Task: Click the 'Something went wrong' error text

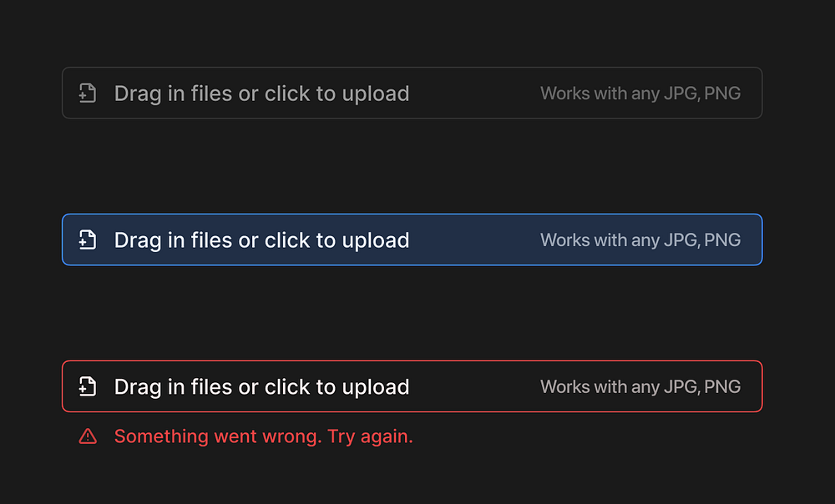Action: [x=217, y=436]
